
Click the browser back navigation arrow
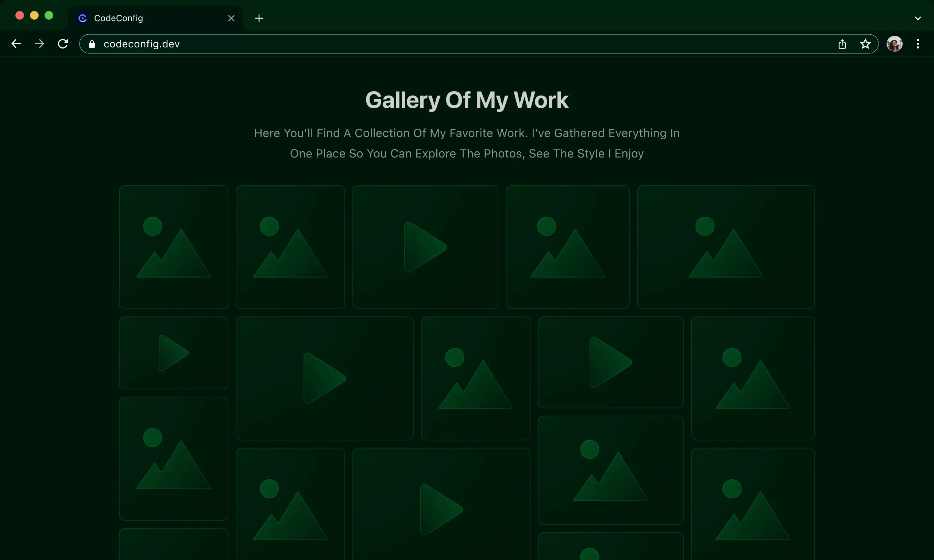click(x=16, y=43)
